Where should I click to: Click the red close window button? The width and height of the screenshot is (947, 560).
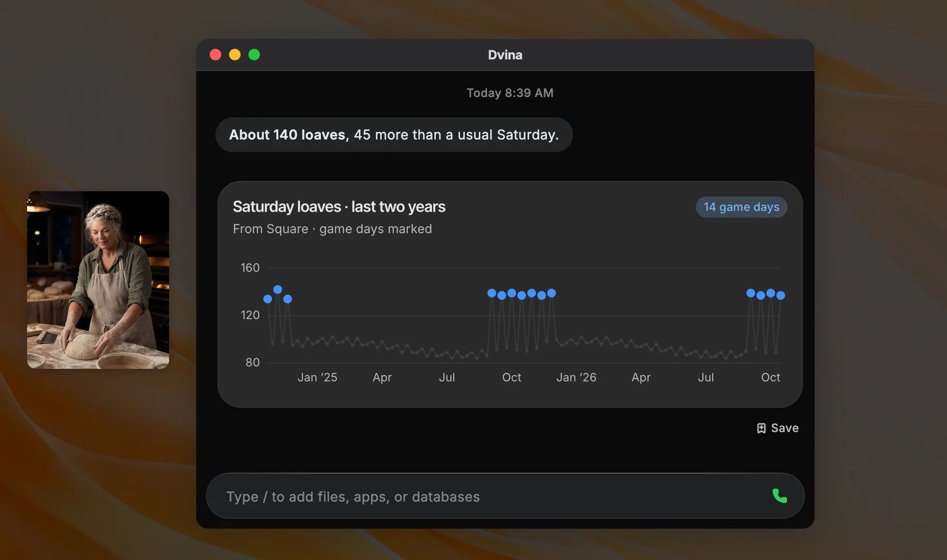215,55
